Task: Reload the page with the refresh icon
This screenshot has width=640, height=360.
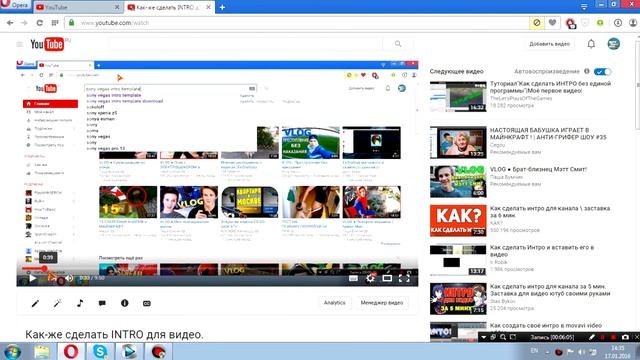Action: point(40,23)
